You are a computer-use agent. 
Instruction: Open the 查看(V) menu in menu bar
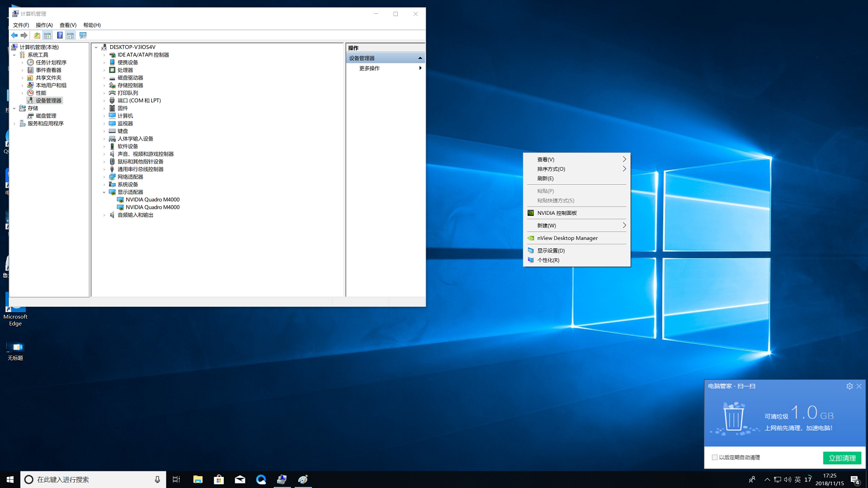click(x=68, y=25)
